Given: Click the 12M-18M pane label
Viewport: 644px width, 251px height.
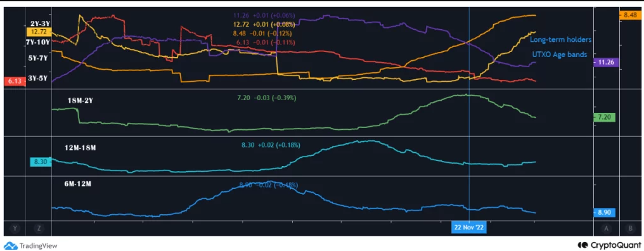Looking at the screenshot, I should tap(80, 148).
